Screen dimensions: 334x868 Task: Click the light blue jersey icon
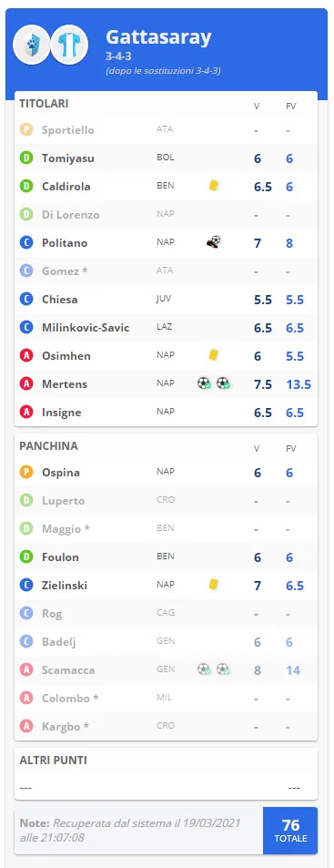(70, 46)
